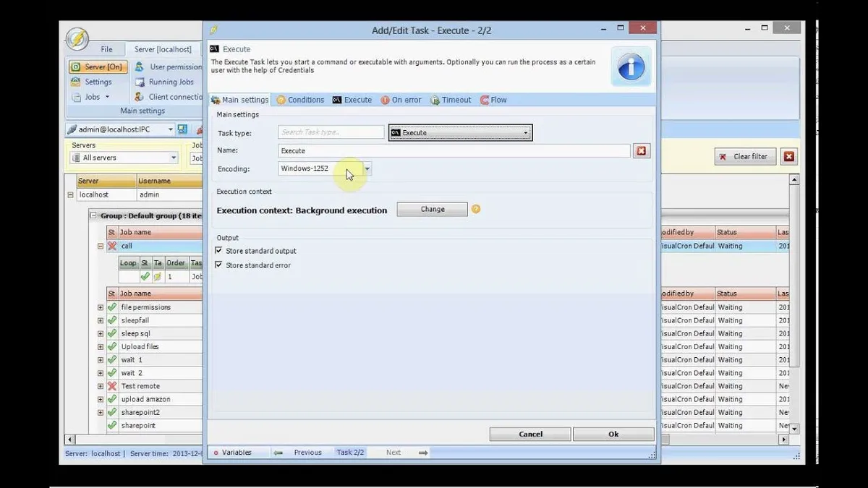Click the right arrow icon beside Next
The width and height of the screenshot is (868, 488).
423,453
